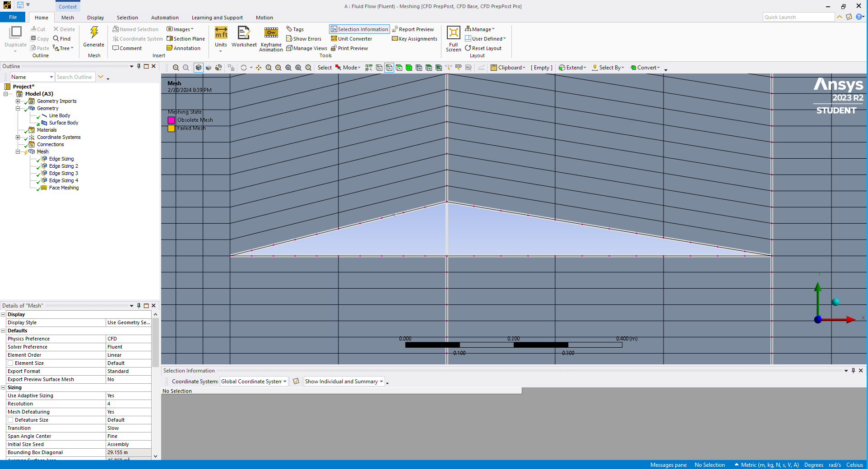Switch to the Display ribbon tab
The image size is (868, 469).
click(x=95, y=18)
